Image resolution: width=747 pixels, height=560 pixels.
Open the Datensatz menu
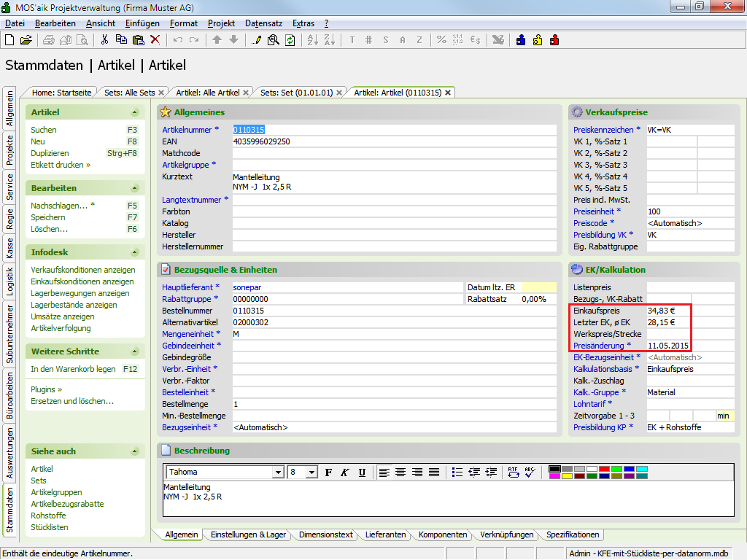[x=263, y=23]
